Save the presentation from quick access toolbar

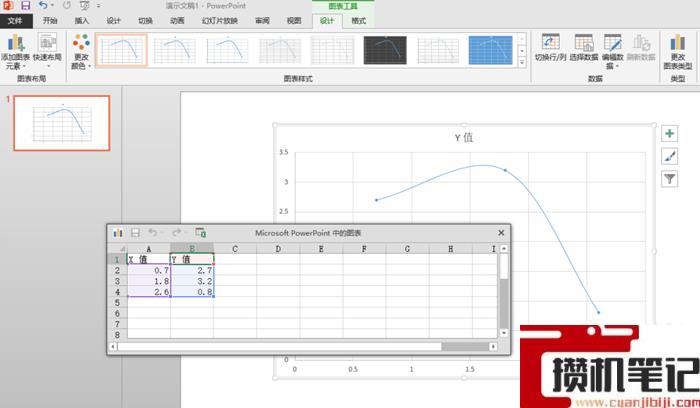pyautogui.click(x=26, y=6)
